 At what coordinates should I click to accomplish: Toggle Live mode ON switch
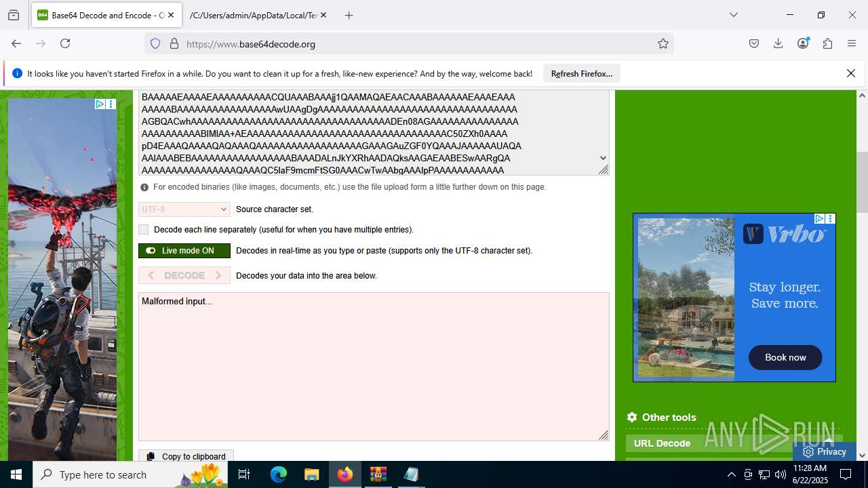click(184, 251)
